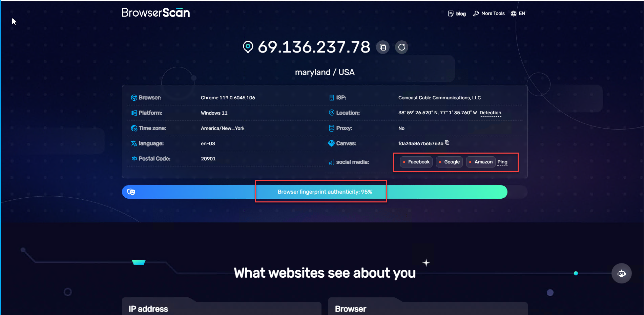Click the globe language icon

(x=514, y=14)
